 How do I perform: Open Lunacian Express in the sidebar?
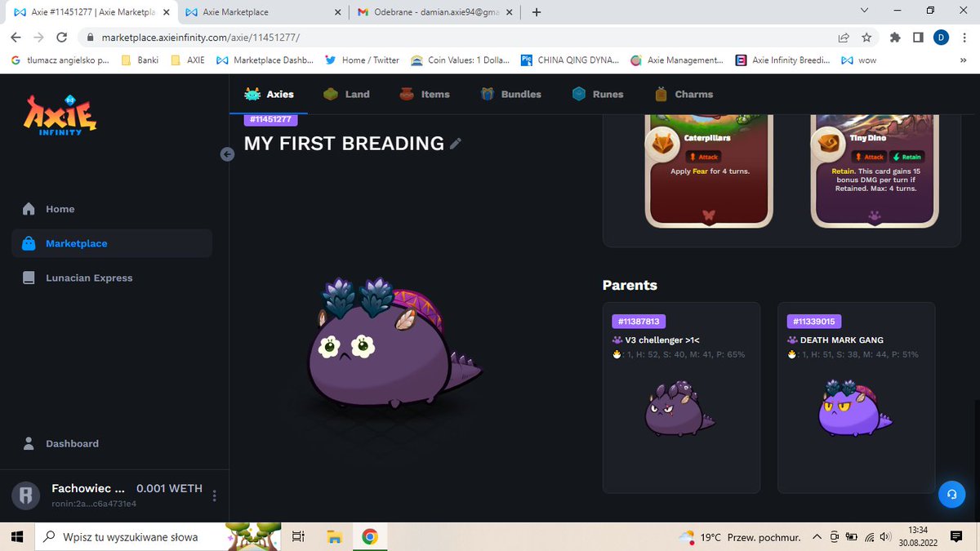(x=112, y=278)
